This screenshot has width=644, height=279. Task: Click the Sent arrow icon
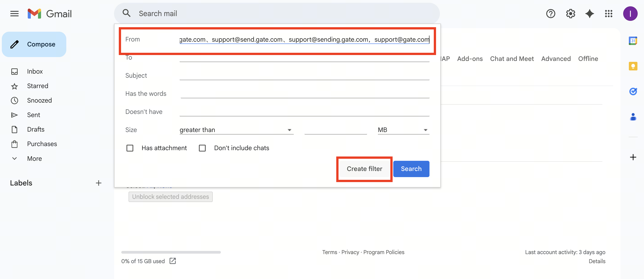[14, 115]
